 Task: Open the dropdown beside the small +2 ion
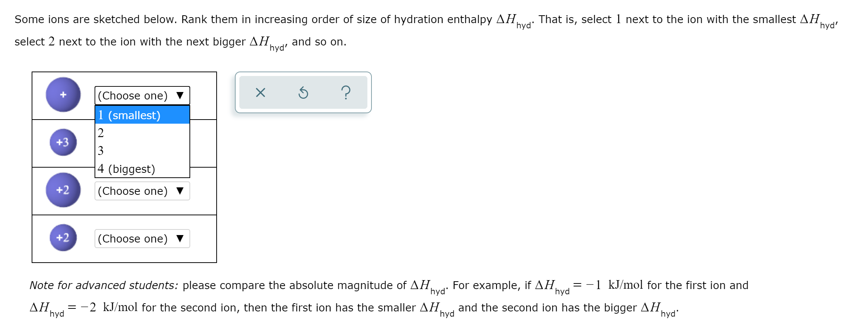(142, 238)
